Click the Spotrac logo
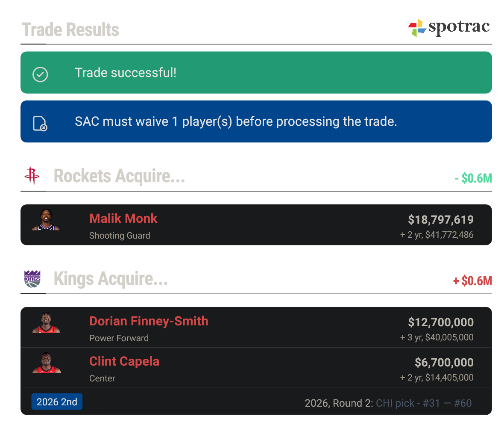Viewport: 504px width, 434px height. point(448,27)
